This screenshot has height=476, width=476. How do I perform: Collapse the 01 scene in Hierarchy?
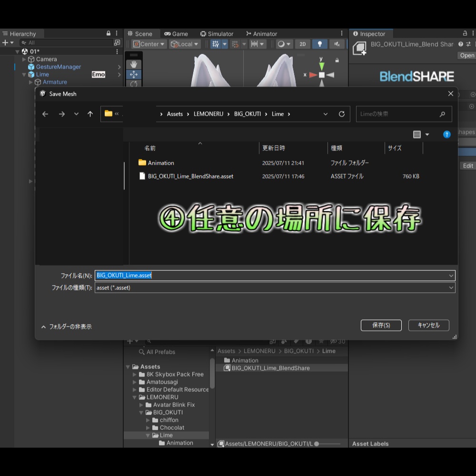pyautogui.click(x=17, y=51)
